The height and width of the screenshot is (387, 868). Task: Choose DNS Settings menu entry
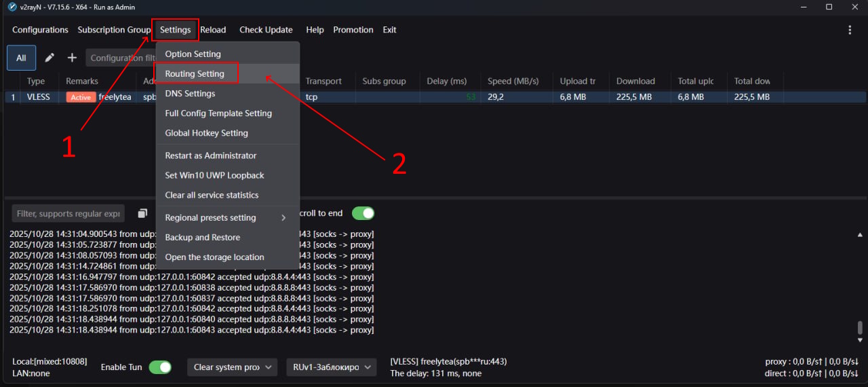(x=190, y=94)
